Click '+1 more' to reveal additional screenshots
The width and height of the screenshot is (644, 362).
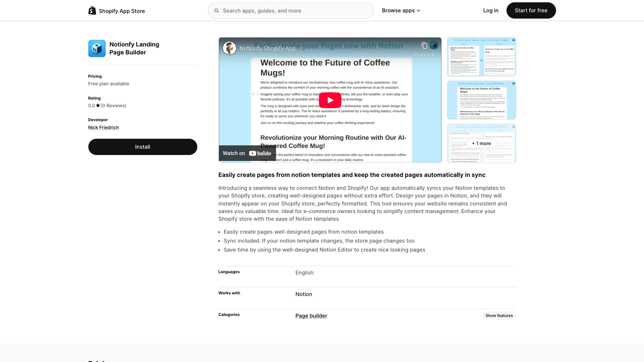click(x=481, y=143)
